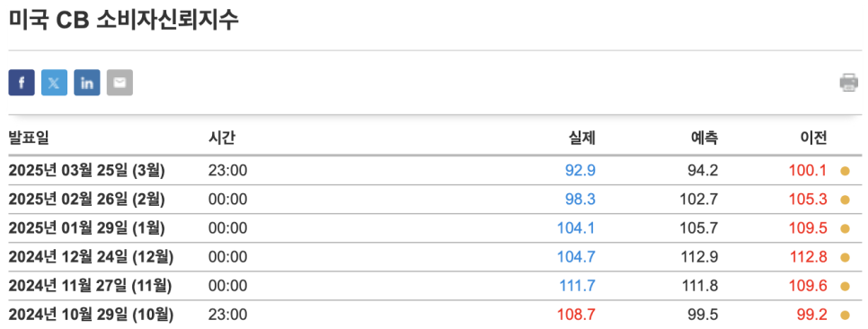Click the forecast value 111.8
The image size is (868, 329).
pyautogui.click(x=700, y=287)
